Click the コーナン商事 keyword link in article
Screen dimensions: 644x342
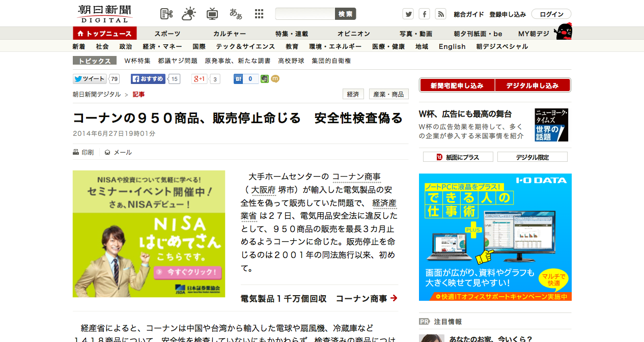(x=356, y=177)
